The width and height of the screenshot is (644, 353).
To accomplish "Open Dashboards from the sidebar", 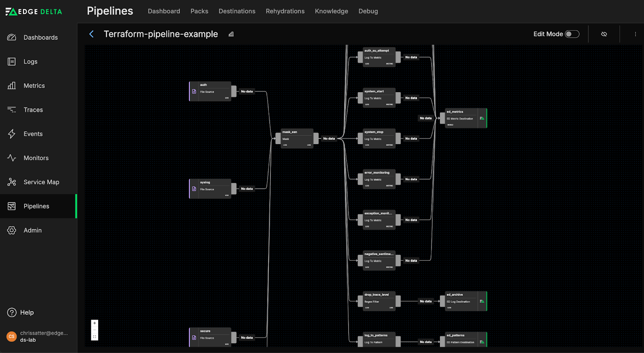I will tap(40, 37).
